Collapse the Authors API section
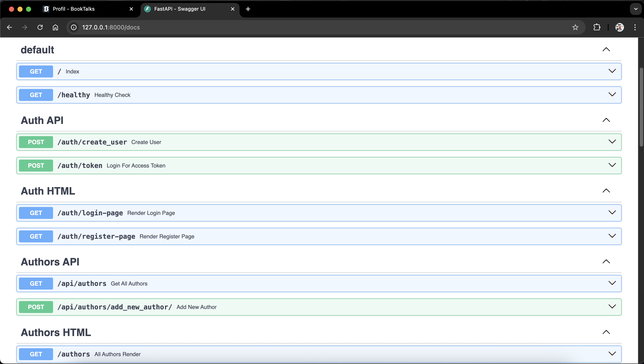This screenshot has height=364, width=644. 606,262
